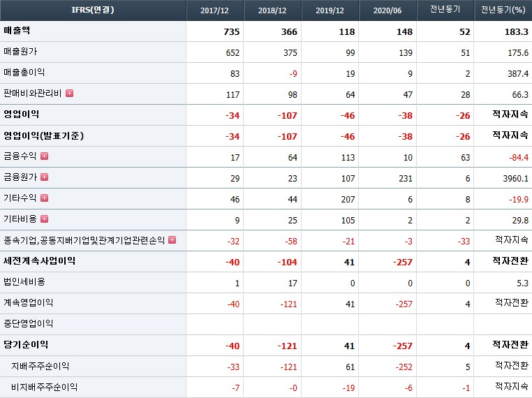Screen dimensions: 532x398
Task: Click 매출총이익 growth value 387.4
Action: (x=518, y=74)
